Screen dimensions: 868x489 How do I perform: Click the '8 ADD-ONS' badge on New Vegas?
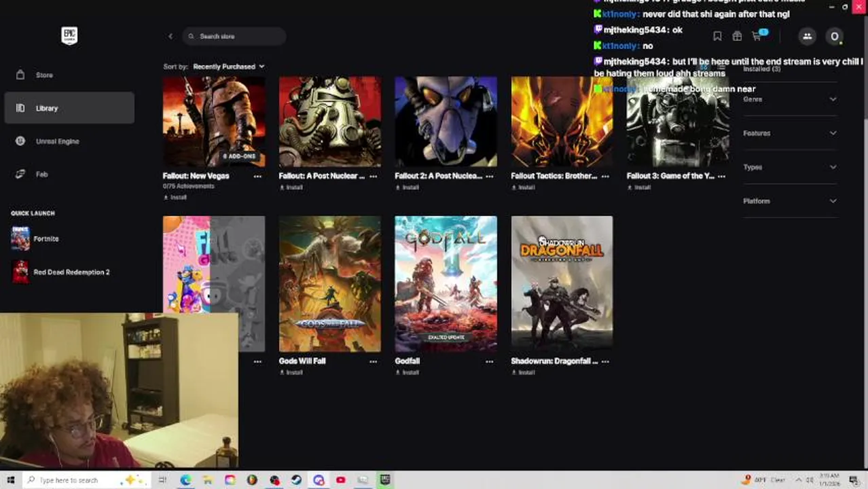coord(240,156)
